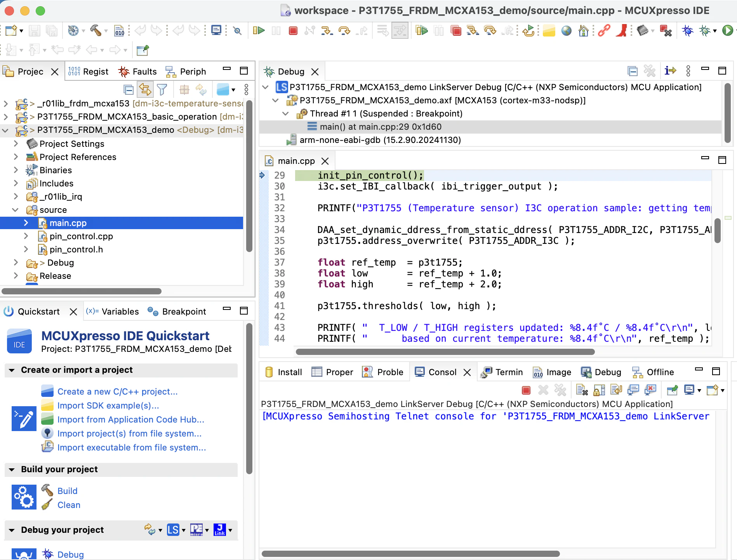Open the Peripherals tab
The image size is (737, 560).
tap(186, 71)
